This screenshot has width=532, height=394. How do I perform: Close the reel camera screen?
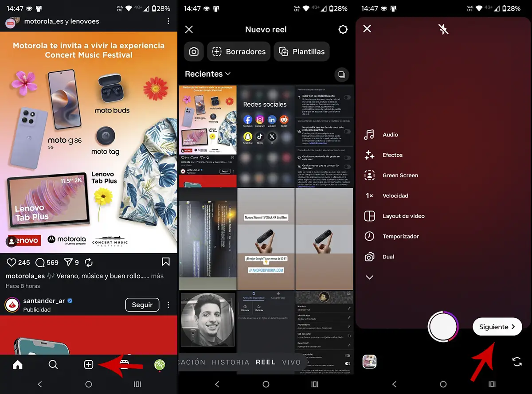tap(367, 29)
